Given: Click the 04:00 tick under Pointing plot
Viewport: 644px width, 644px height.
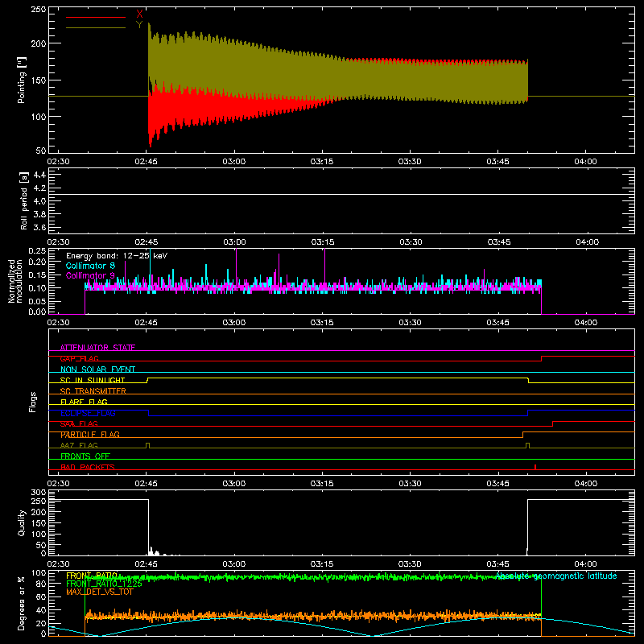Looking at the screenshot, I should (x=586, y=162).
